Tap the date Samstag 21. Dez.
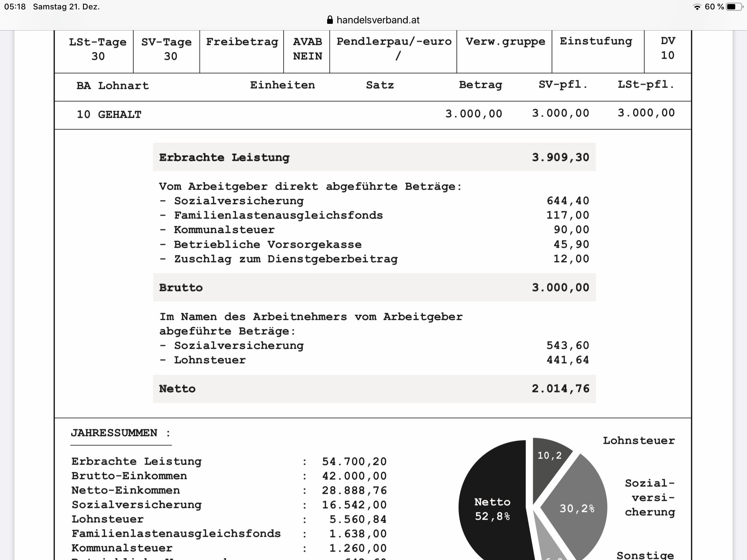The image size is (747, 560). (66, 7)
